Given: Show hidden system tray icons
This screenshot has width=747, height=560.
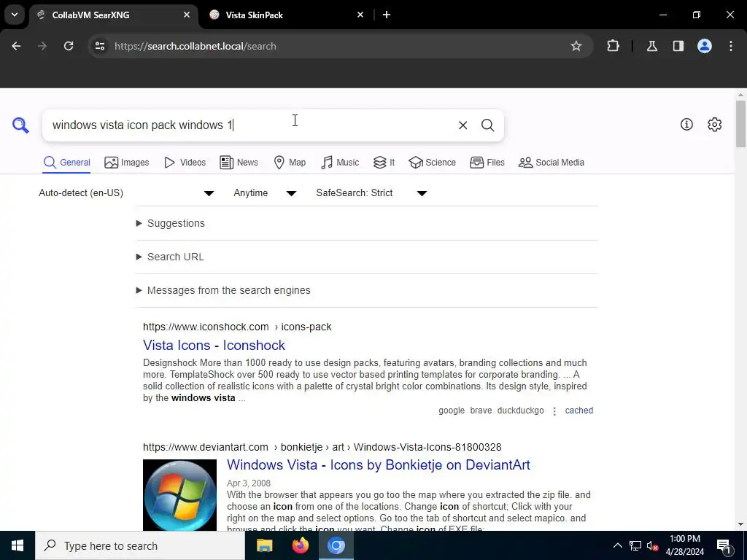Looking at the screenshot, I should (x=617, y=545).
